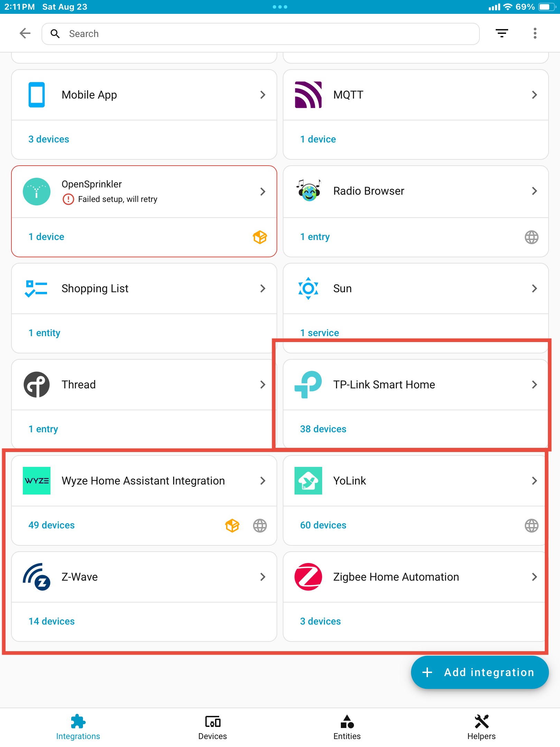Expand MQTT with its chevron
This screenshot has width=560, height=747.
tap(534, 95)
